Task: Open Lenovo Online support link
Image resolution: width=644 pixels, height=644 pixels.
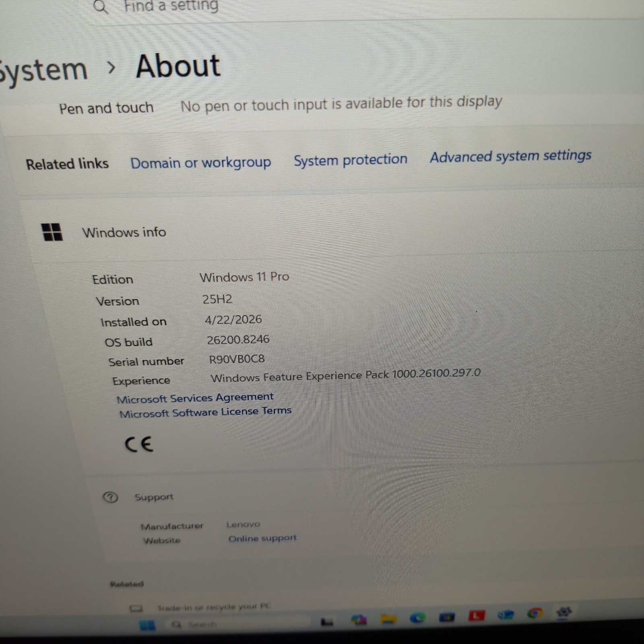Action: click(262, 538)
